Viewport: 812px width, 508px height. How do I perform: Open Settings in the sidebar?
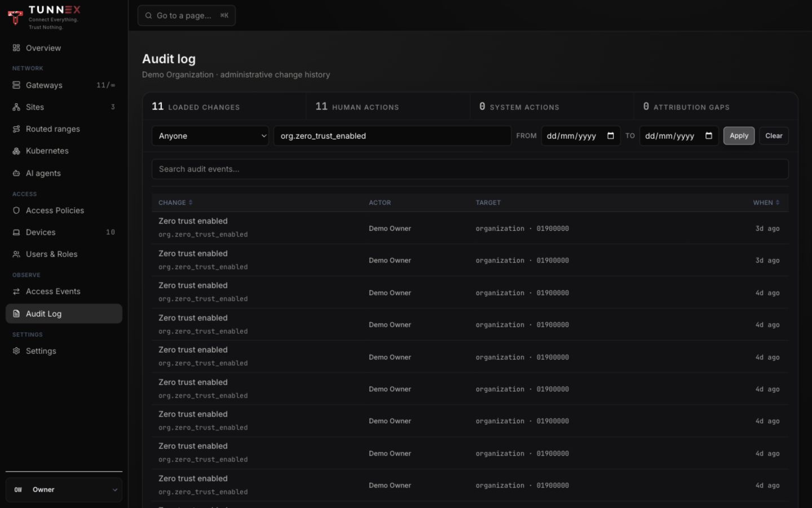[64, 351]
